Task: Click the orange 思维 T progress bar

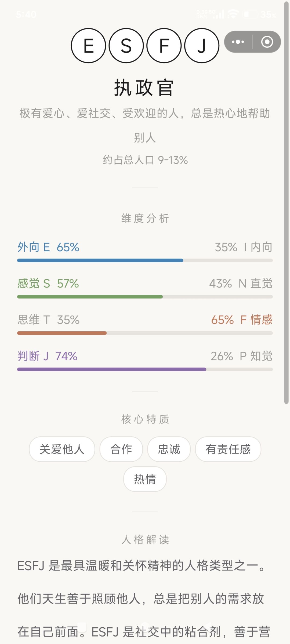Action: click(x=145, y=333)
